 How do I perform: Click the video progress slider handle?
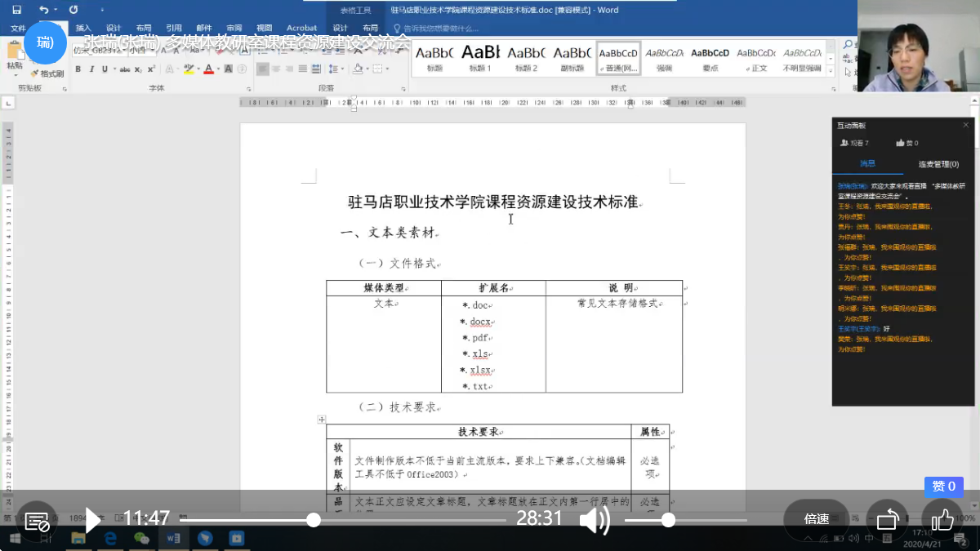pos(313,520)
